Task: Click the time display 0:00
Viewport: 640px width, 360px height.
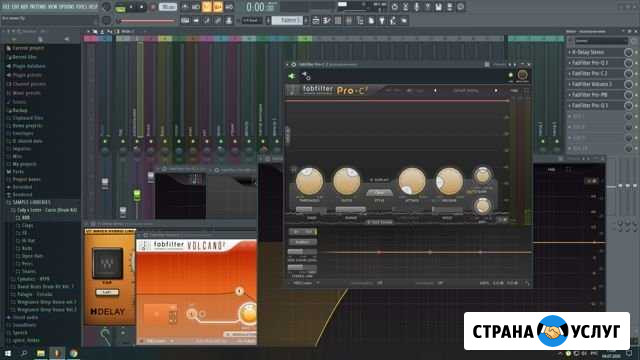Action: [x=256, y=7]
